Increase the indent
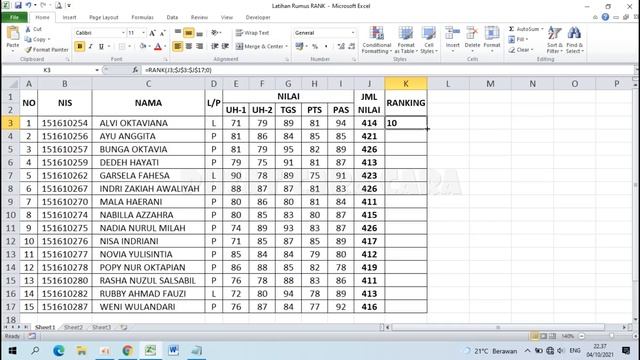The image size is (640, 360). [225, 47]
